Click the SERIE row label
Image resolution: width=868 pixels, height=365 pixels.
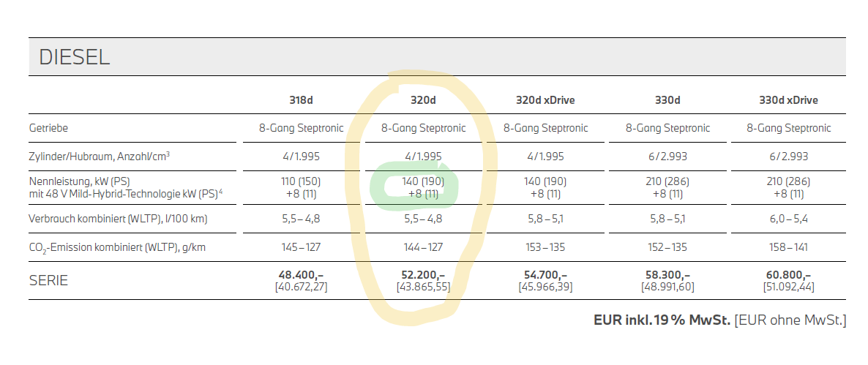(x=49, y=280)
